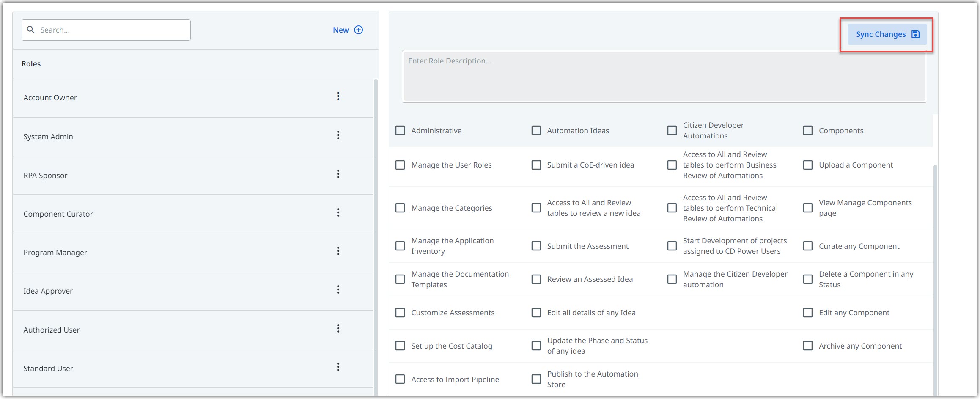Screen dimensions: 980x399
Task: Click the save icon on Sync Changes
Action: [x=915, y=34]
